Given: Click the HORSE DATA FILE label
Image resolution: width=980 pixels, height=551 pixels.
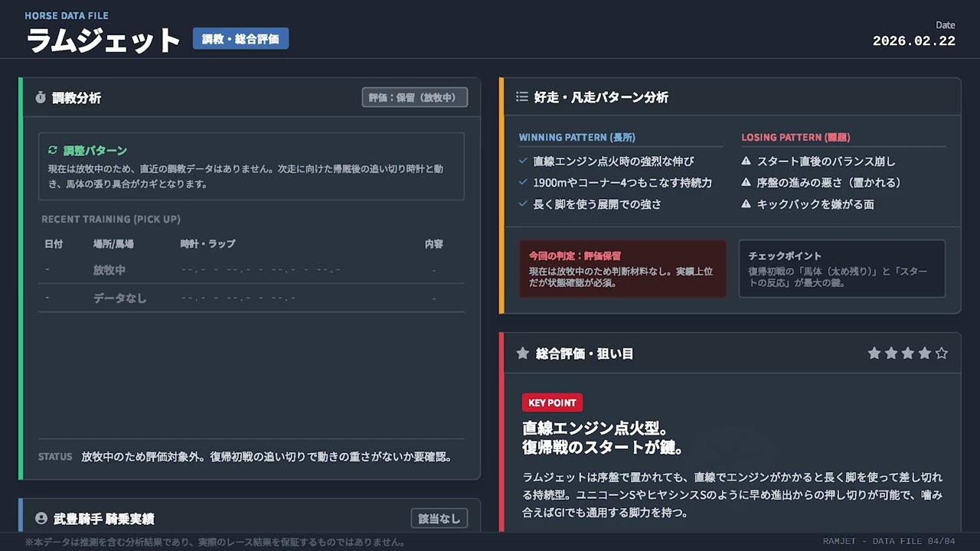Looking at the screenshot, I should (67, 15).
